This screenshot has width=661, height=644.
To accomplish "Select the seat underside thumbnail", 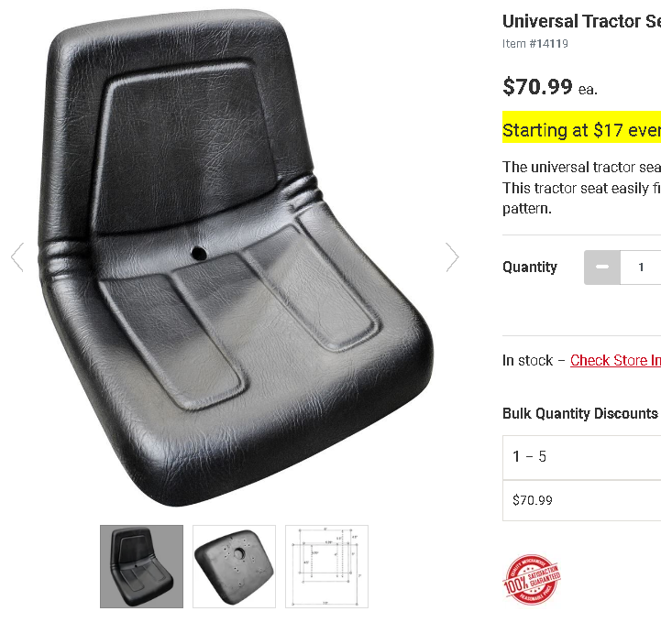I will [x=234, y=566].
